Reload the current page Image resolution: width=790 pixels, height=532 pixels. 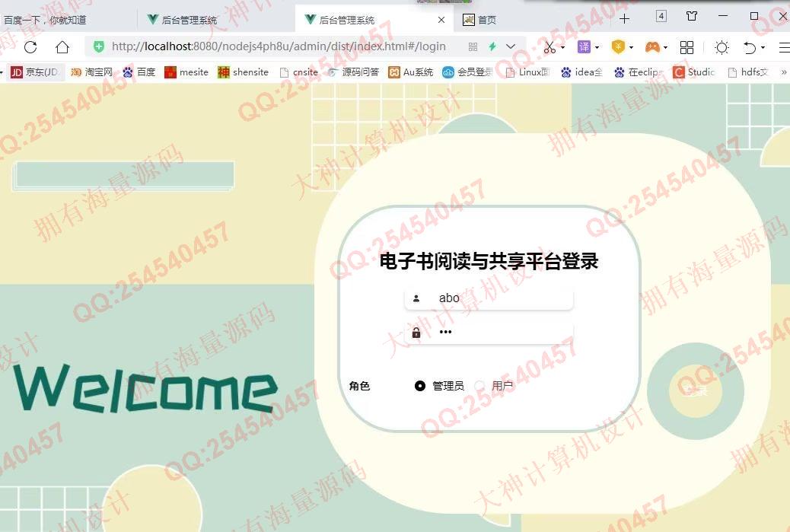(30, 47)
